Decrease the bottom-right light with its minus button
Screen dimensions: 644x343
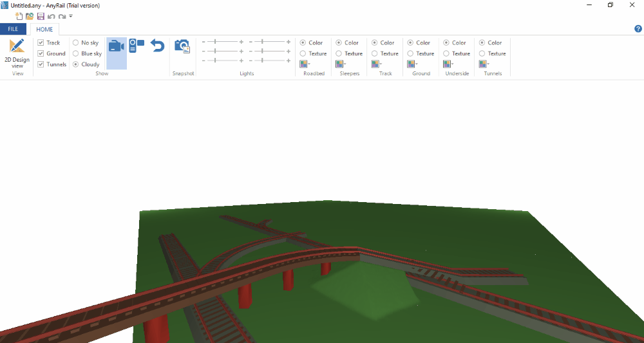tap(251, 60)
